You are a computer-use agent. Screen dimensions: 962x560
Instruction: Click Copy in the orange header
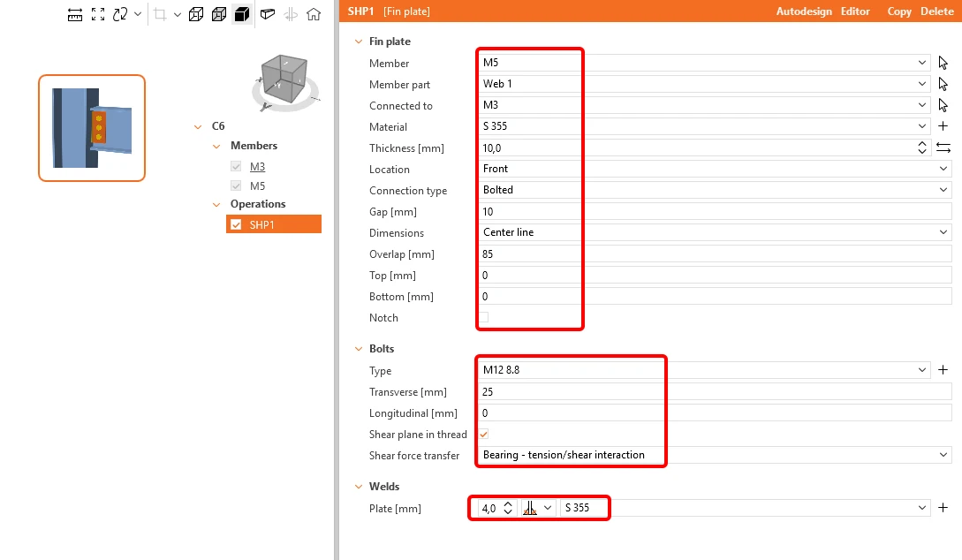pyautogui.click(x=898, y=11)
